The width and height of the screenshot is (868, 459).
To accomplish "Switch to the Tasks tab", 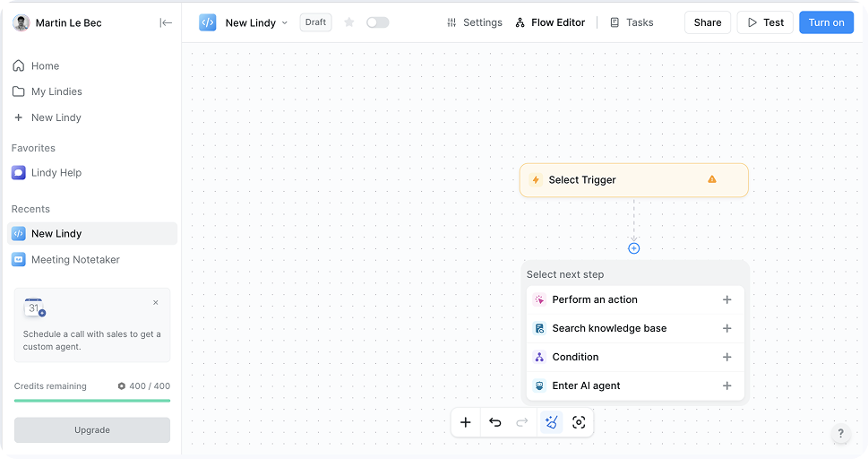I will tap(632, 22).
